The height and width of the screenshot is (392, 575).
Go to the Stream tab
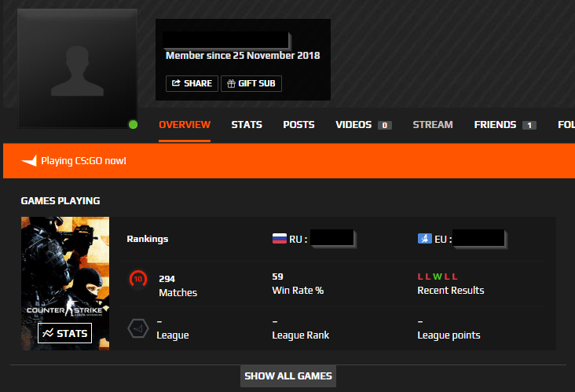433,125
